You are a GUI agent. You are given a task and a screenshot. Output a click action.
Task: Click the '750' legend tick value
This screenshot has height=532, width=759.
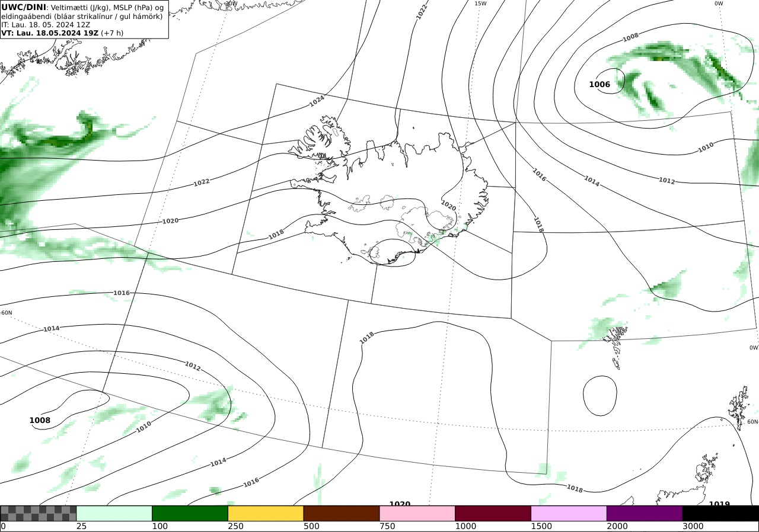click(387, 526)
